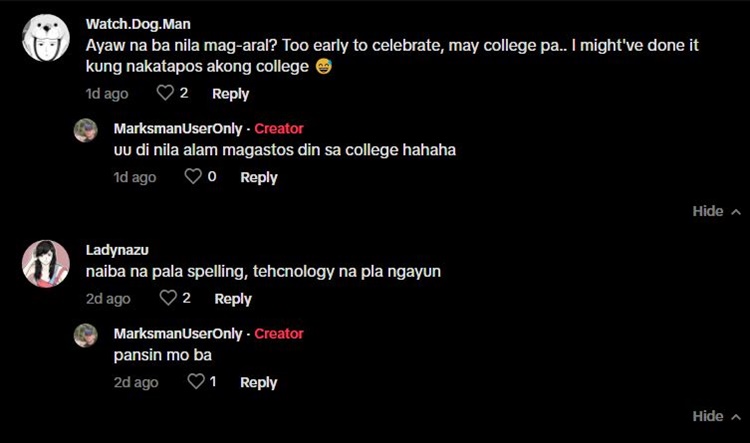This screenshot has width=750, height=443.
Task: Open the Watch.Dog.Man username link
Action: pyautogui.click(x=137, y=23)
